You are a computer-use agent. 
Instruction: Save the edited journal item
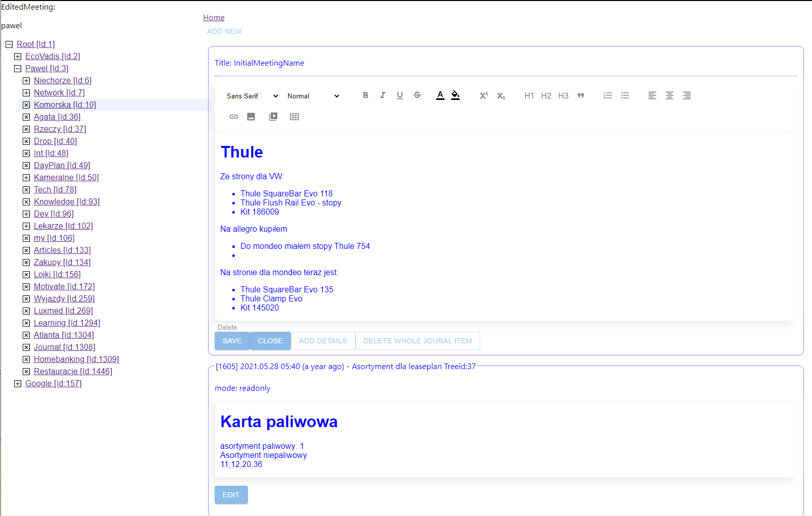(x=232, y=341)
